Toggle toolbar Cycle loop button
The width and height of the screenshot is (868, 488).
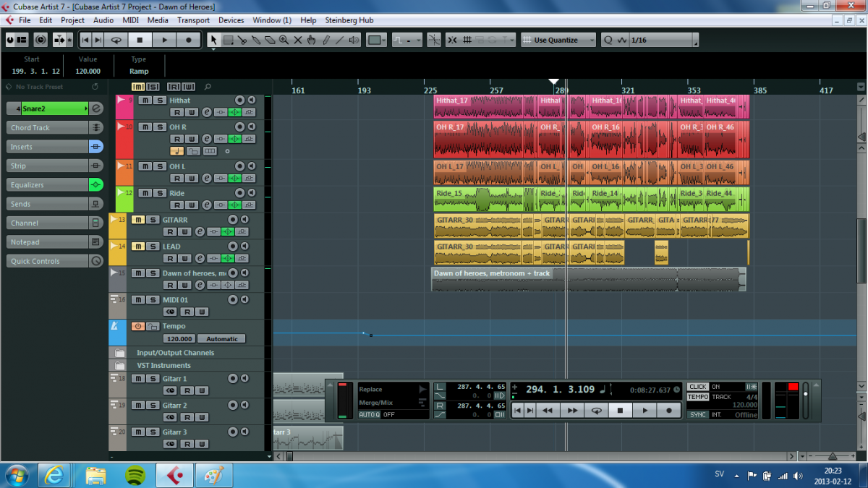pyautogui.click(x=116, y=40)
